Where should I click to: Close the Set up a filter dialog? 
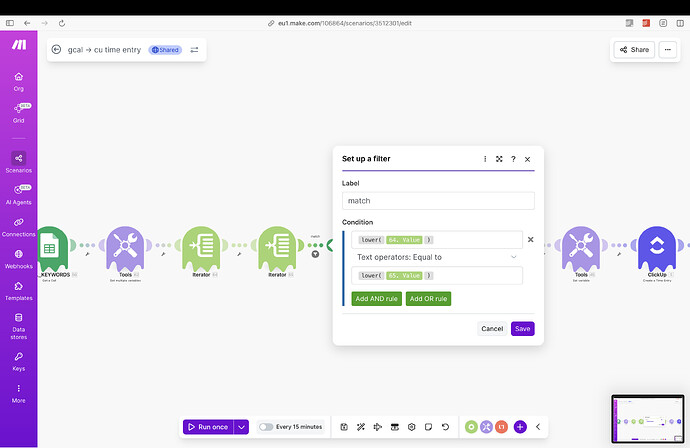click(527, 159)
